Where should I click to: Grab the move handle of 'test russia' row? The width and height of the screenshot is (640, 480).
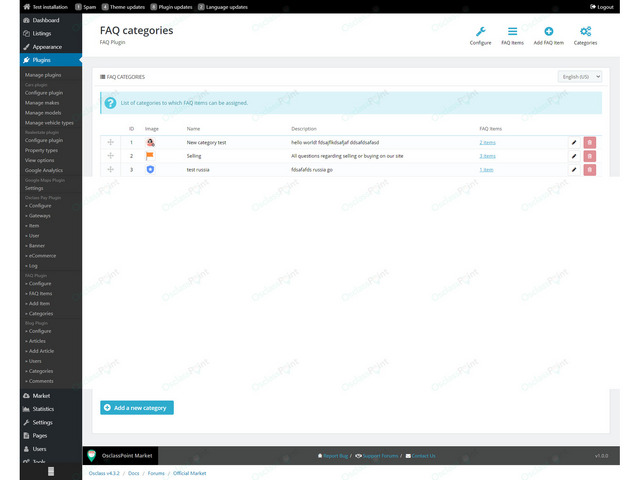click(111, 169)
